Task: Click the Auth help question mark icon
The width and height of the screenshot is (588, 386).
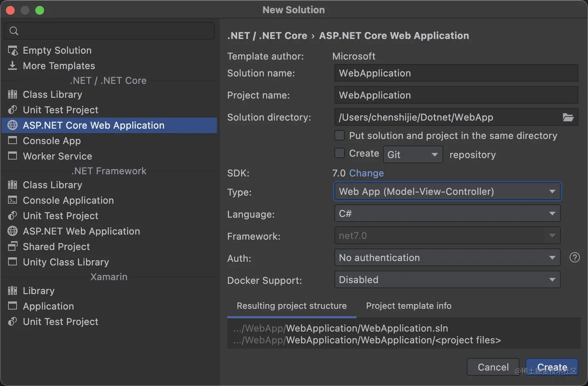Action: pos(574,258)
